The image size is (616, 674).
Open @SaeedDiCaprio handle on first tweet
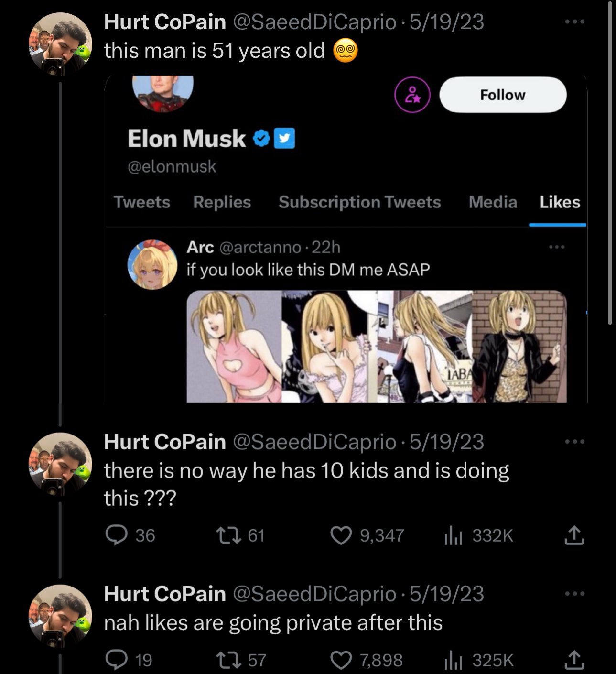point(314,22)
